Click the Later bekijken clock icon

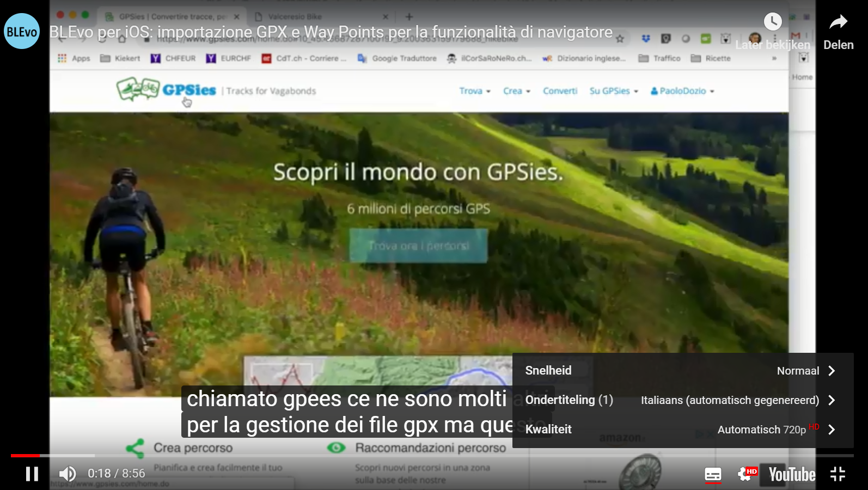point(773,22)
